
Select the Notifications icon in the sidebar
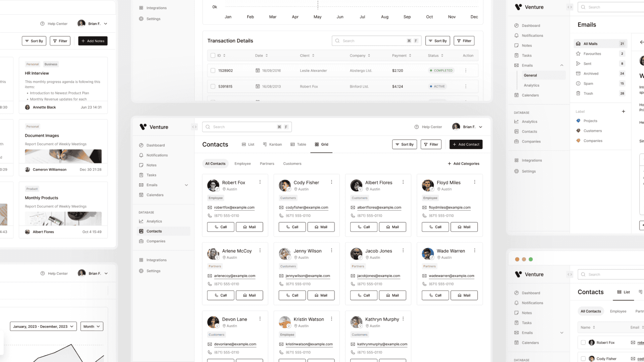tap(141, 155)
